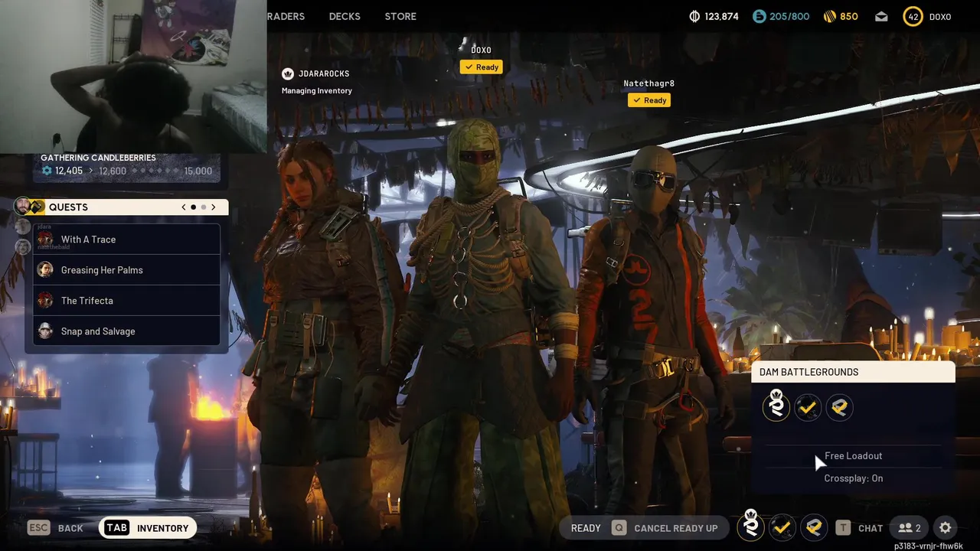Click The Trifecta quest giver icon
980x551 pixels.
coord(45,301)
